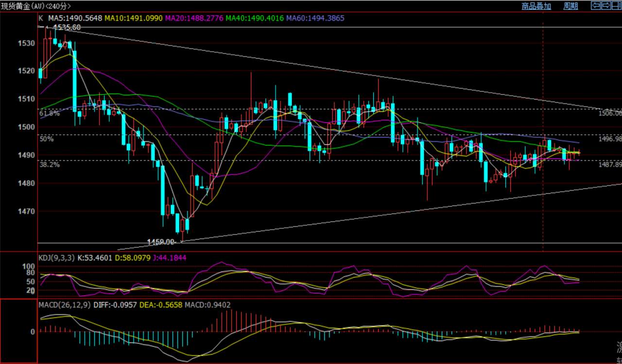Open the 商品叠加 overlay link
This screenshot has width=622, height=364.
[536, 6]
